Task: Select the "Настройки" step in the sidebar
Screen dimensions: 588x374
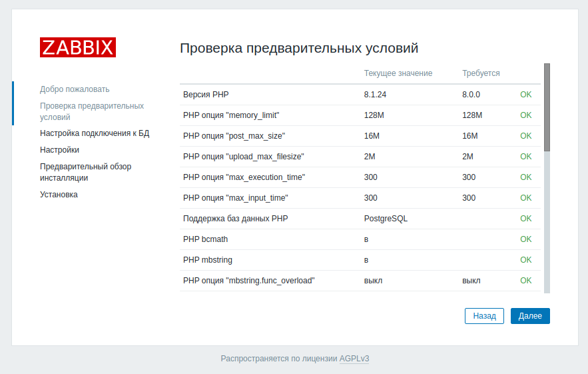Action: pos(59,150)
